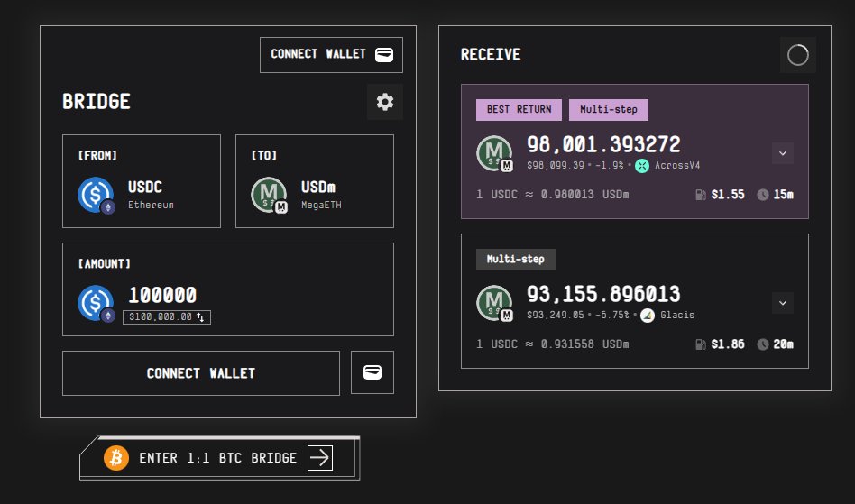Click the clock icon next to 15m
Viewport: 855px width, 504px height.
coord(763,195)
